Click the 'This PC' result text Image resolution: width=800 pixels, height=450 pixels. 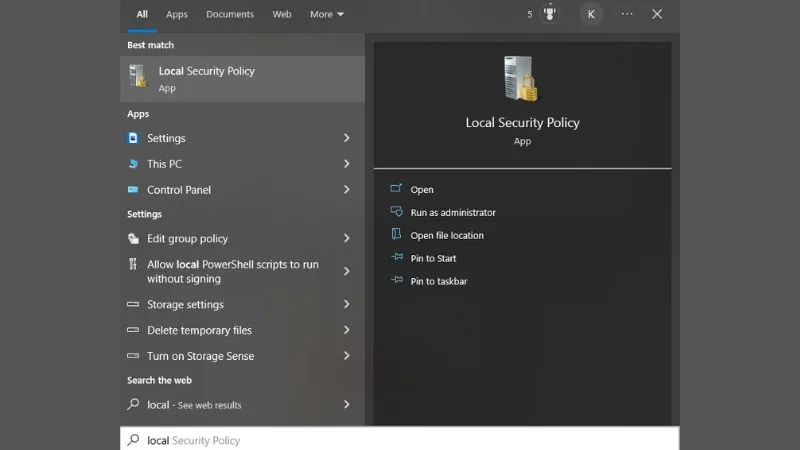(x=164, y=164)
